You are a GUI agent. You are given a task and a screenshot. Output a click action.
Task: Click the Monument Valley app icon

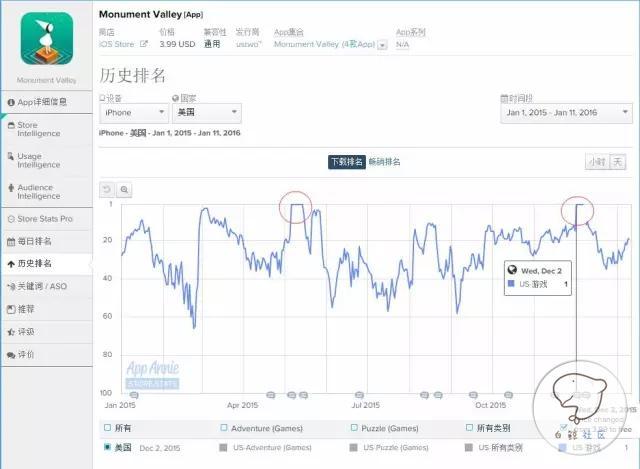(46, 38)
